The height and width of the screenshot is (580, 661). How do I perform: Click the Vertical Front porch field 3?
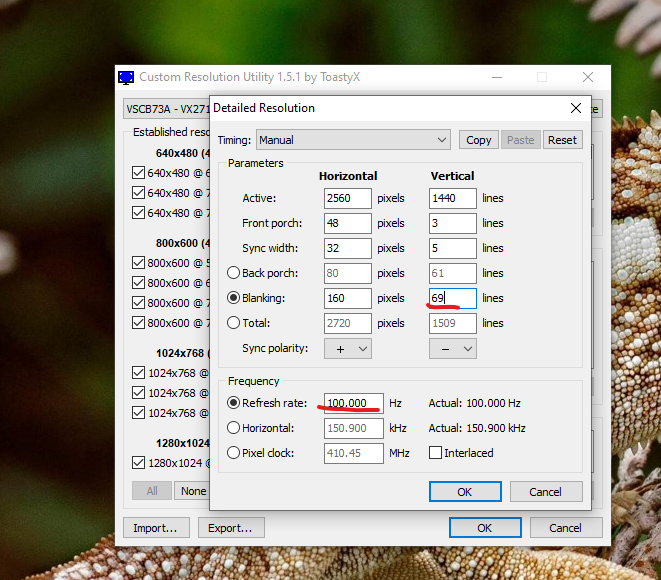coord(453,223)
